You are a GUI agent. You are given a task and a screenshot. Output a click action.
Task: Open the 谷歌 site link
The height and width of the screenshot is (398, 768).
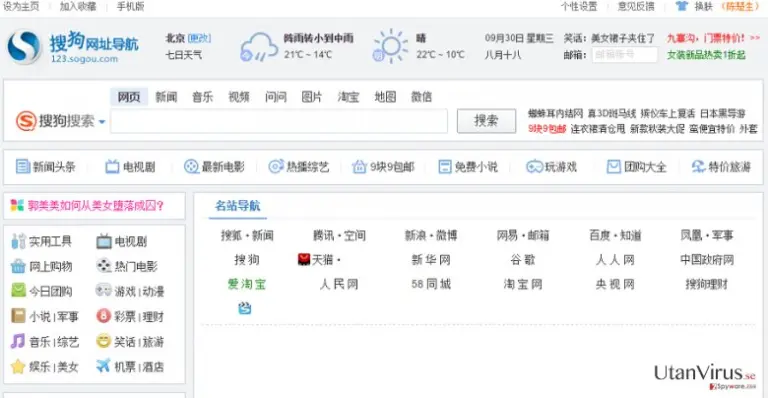[x=523, y=259]
